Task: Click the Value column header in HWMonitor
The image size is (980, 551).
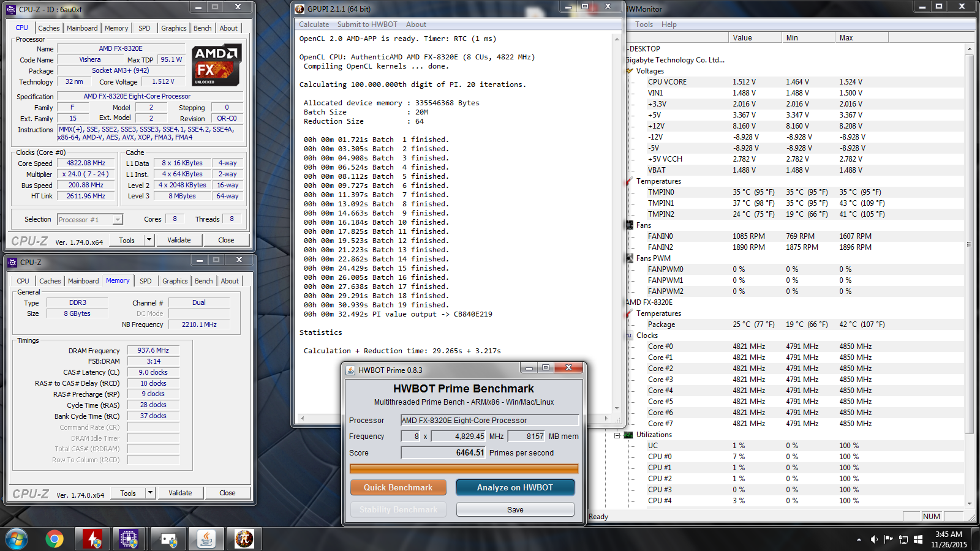Action: [755, 38]
